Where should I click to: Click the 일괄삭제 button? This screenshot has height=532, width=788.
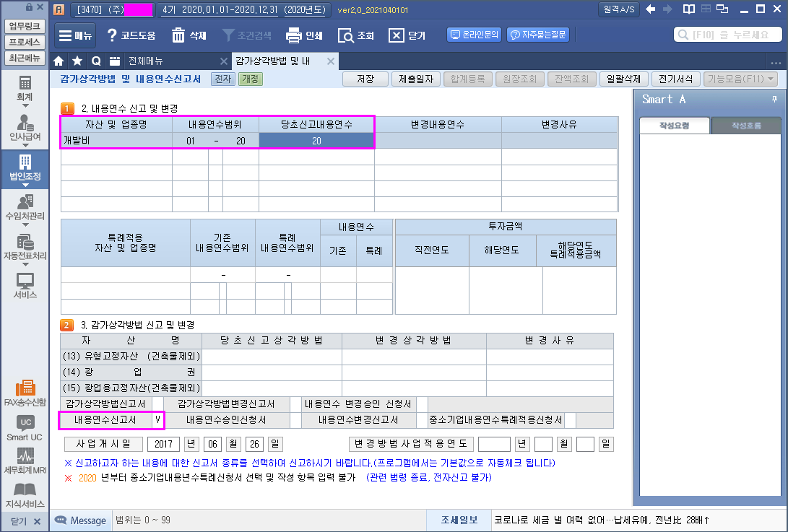point(623,79)
